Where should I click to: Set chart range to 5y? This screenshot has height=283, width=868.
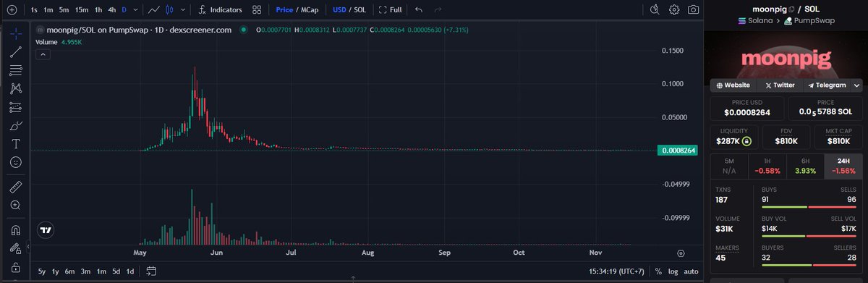coord(42,271)
